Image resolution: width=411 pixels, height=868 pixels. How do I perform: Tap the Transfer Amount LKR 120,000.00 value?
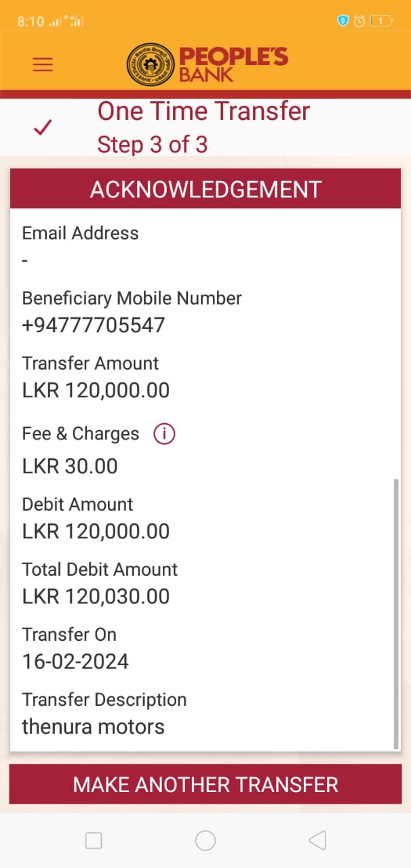point(96,391)
